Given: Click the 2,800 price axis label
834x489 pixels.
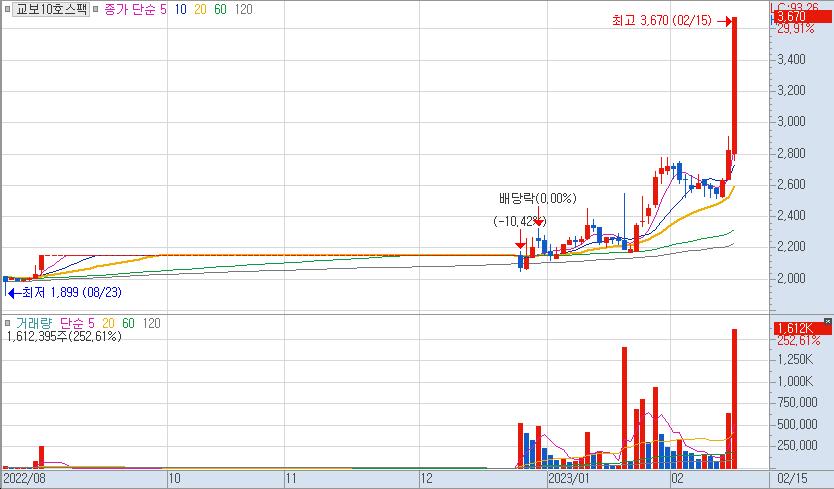Looking at the screenshot, I should point(791,153).
